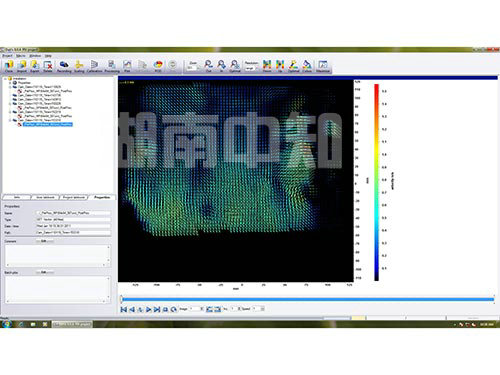Click the blue frame timeline slider

click(x=307, y=299)
